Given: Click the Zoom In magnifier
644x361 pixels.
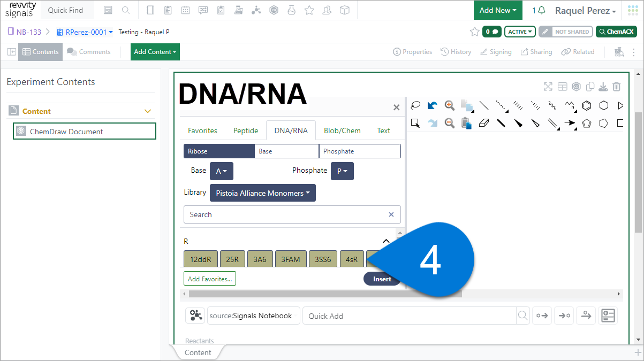Looking at the screenshot, I should pyautogui.click(x=450, y=105).
